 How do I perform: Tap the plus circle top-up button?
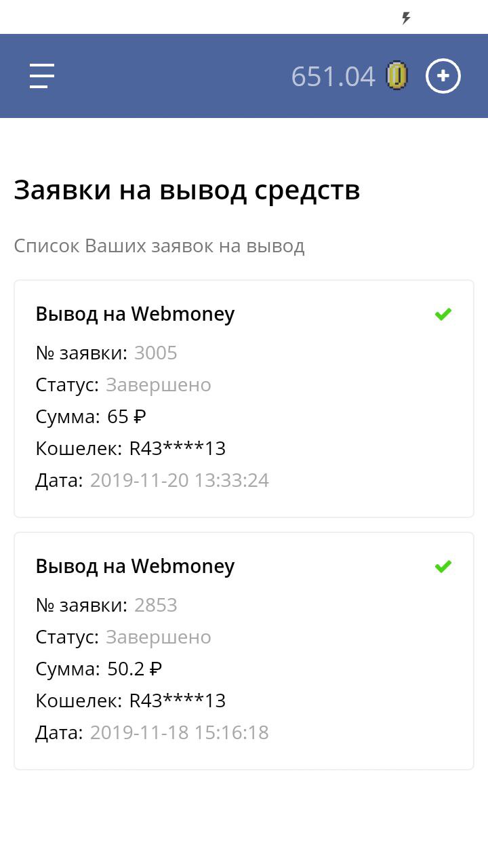(443, 76)
